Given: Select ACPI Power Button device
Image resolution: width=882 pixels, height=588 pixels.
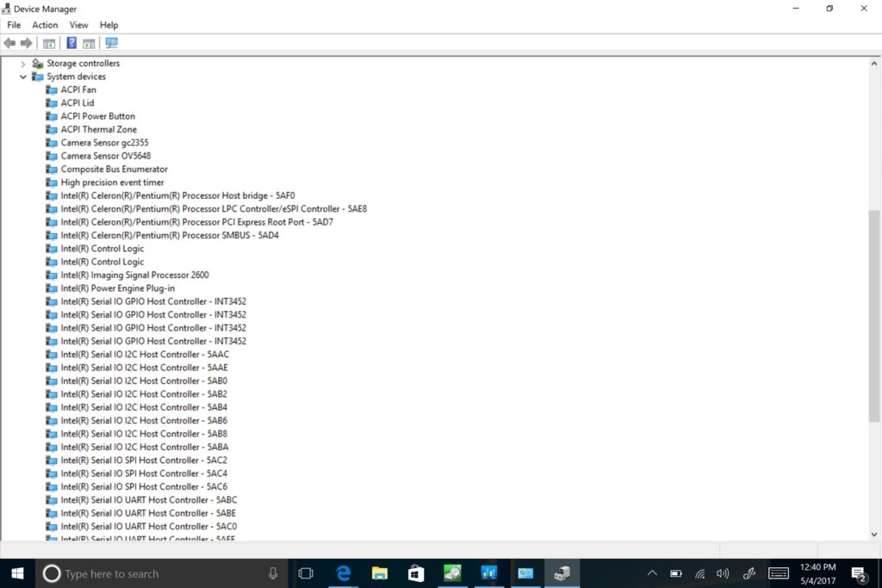Looking at the screenshot, I should pos(98,116).
